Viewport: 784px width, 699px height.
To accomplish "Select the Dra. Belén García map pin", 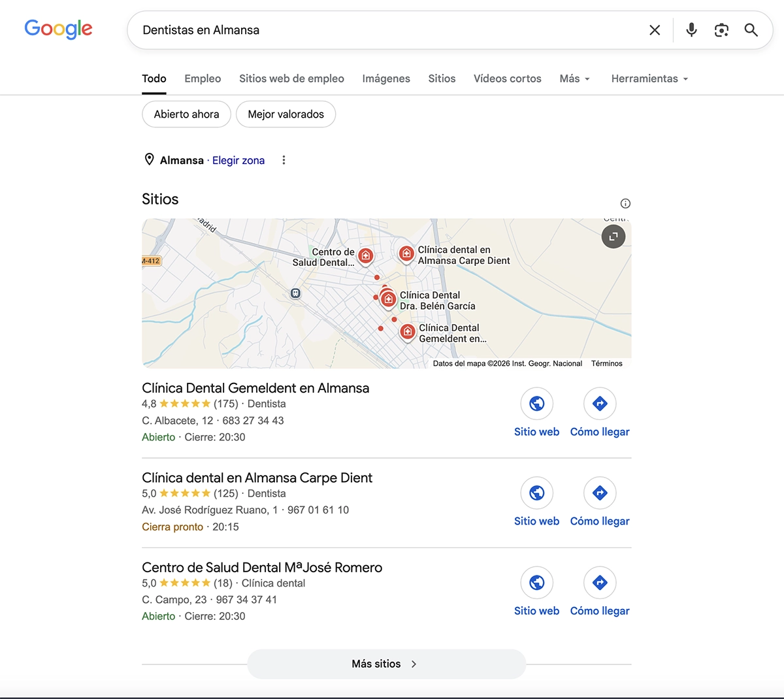I will 388,299.
